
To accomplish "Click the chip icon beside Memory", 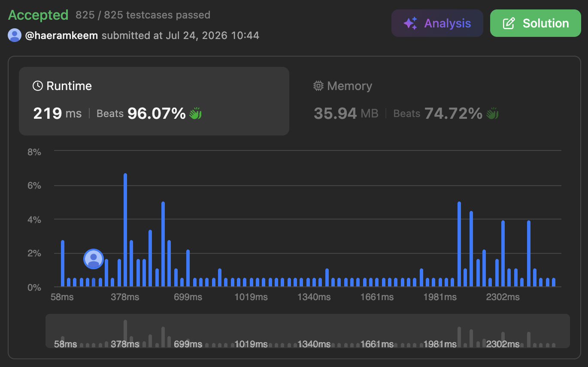I will tap(318, 86).
